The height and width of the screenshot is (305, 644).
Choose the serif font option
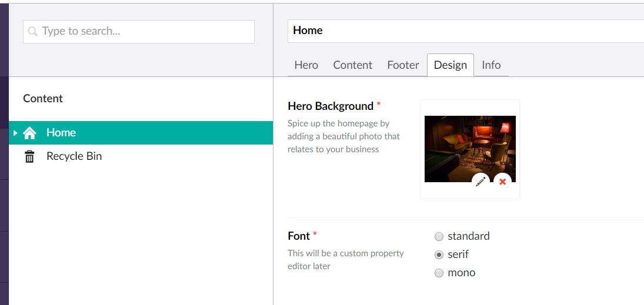coord(439,255)
